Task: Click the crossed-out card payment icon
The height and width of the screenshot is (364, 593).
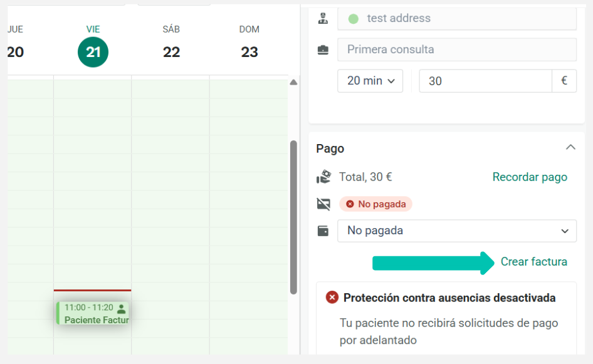Action: tap(323, 203)
